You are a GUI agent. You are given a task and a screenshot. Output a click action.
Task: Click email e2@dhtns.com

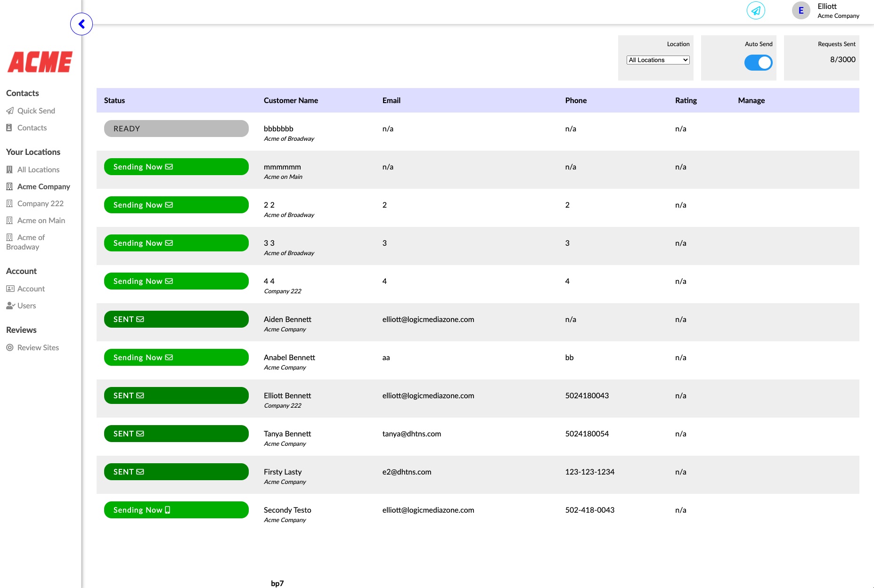[x=407, y=472]
